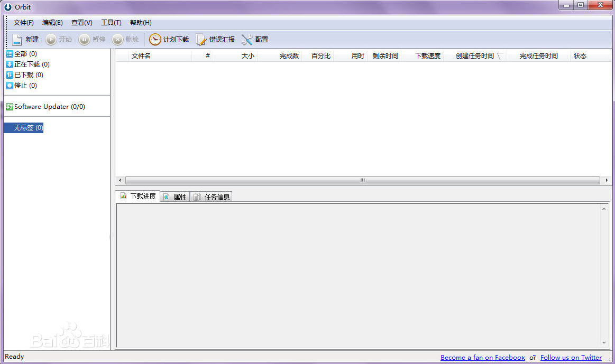Image resolution: width=615 pixels, height=364 pixels.
Task: Toggle sort on 创建任务时间 column
Action: (475, 56)
